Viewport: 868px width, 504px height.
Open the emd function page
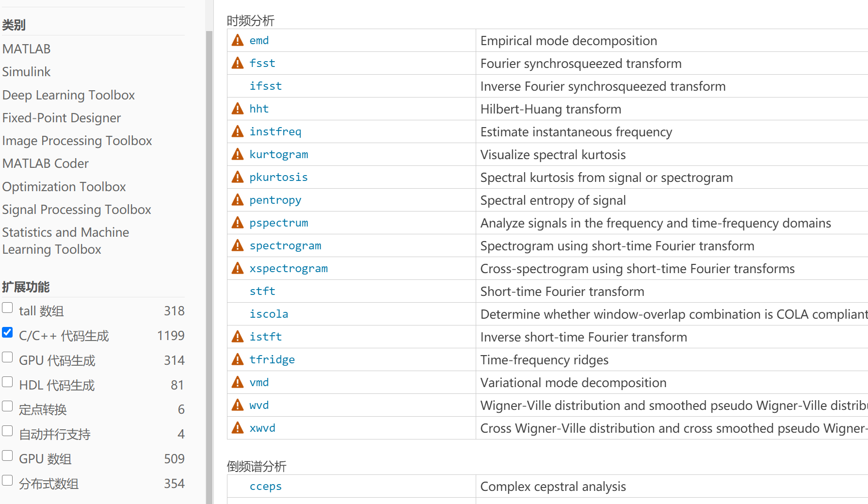tap(259, 41)
